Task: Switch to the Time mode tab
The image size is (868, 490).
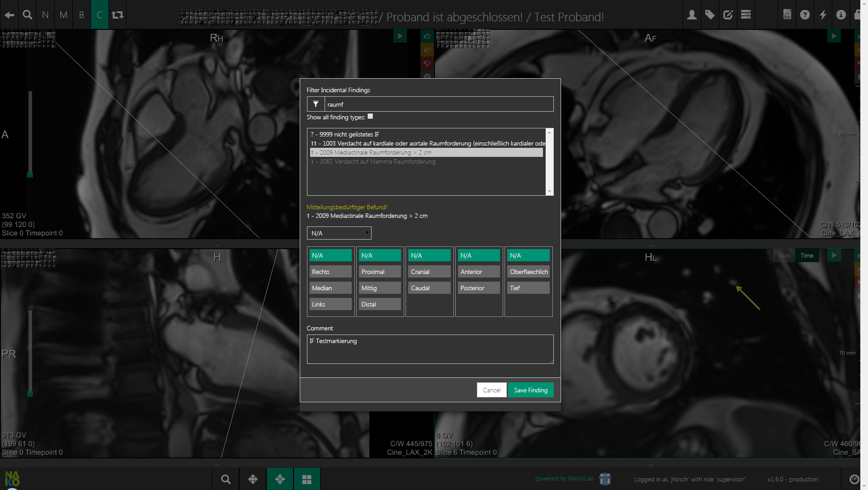Action: click(807, 256)
